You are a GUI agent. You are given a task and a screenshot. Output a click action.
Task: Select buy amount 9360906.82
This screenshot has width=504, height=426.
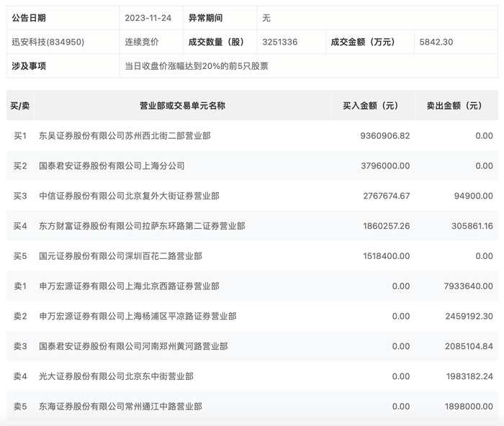pos(385,136)
